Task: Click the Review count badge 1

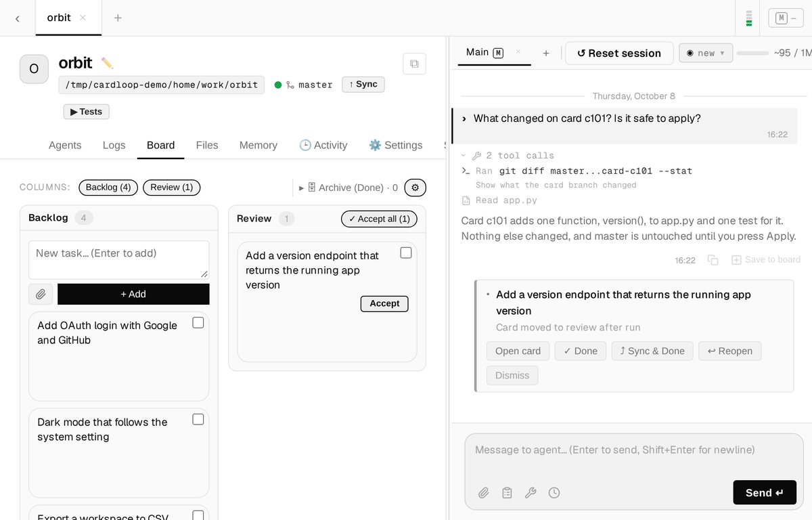Action: tap(286, 218)
